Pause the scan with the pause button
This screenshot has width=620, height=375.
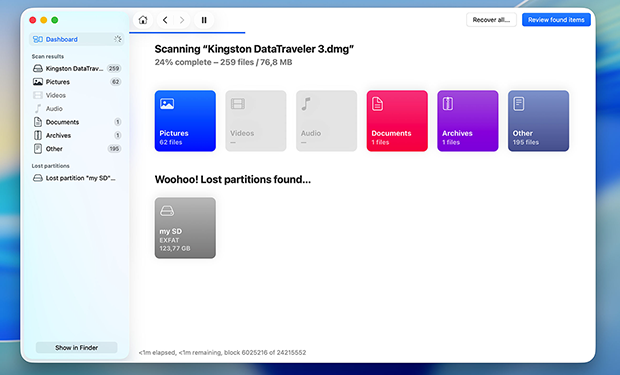click(204, 20)
